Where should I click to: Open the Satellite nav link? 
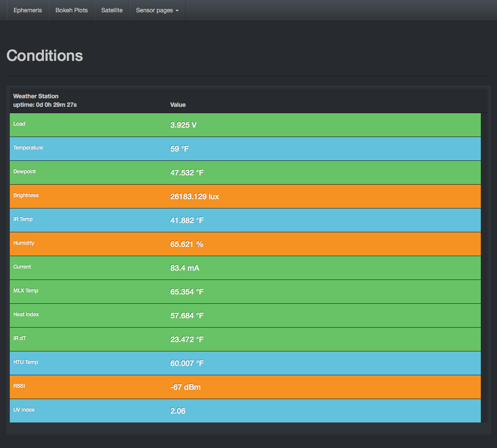pyautogui.click(x=112, y=10)
